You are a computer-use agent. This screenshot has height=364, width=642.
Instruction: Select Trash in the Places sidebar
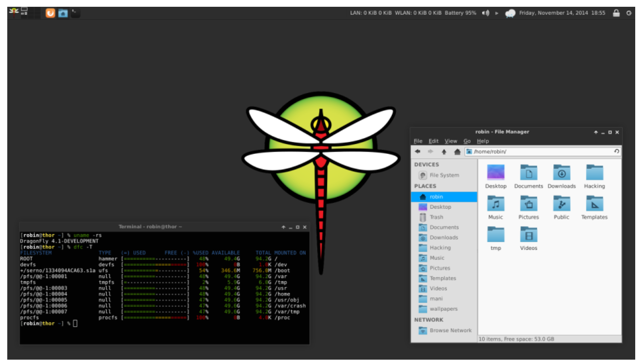[x=436, y=217]
